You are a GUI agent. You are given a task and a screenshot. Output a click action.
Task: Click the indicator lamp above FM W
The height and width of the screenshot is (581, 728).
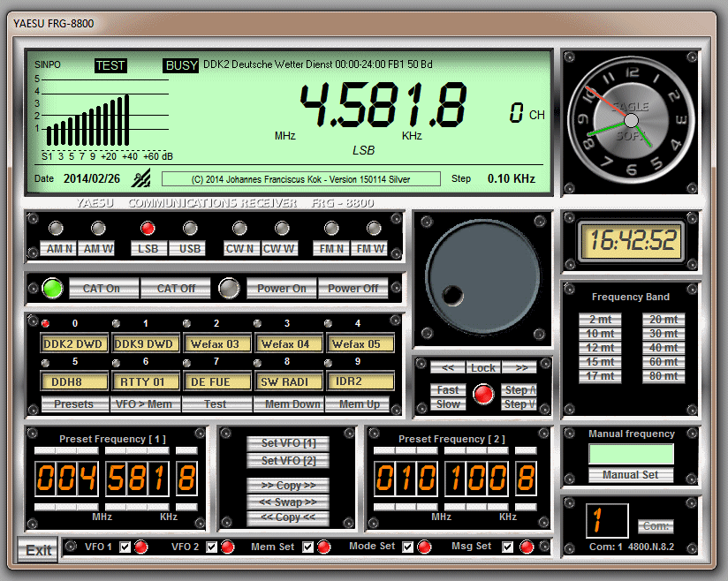[374, 229]
